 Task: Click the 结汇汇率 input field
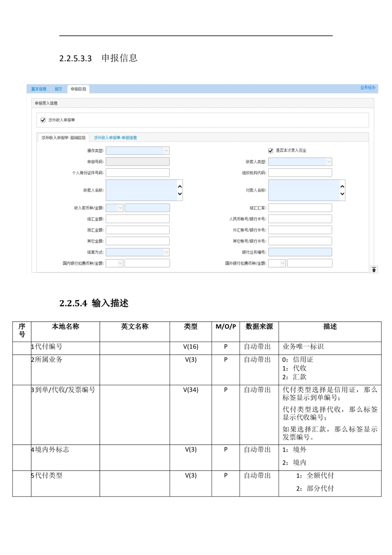[300, 208]
